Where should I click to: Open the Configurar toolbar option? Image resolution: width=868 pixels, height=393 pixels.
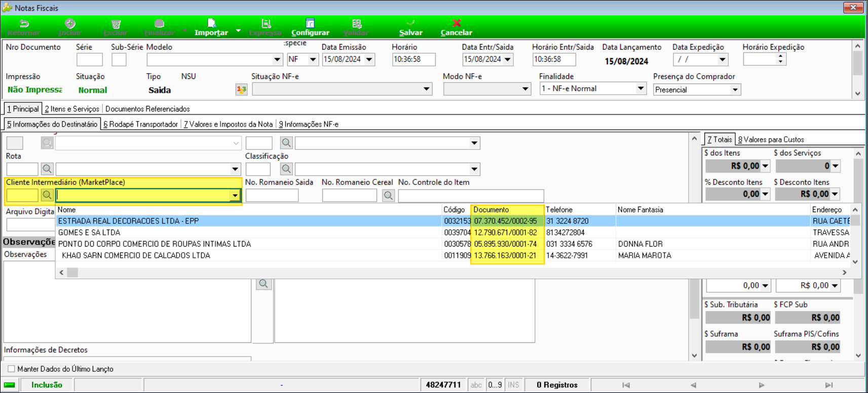pos(310,27)
